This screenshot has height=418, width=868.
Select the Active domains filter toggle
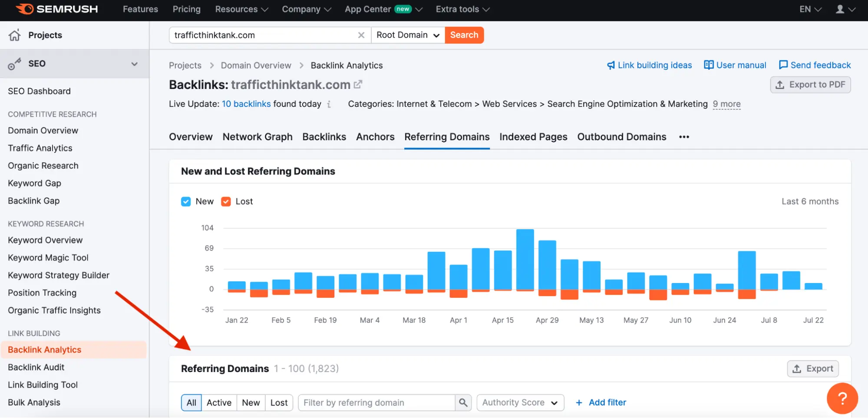tap(219, 402)
